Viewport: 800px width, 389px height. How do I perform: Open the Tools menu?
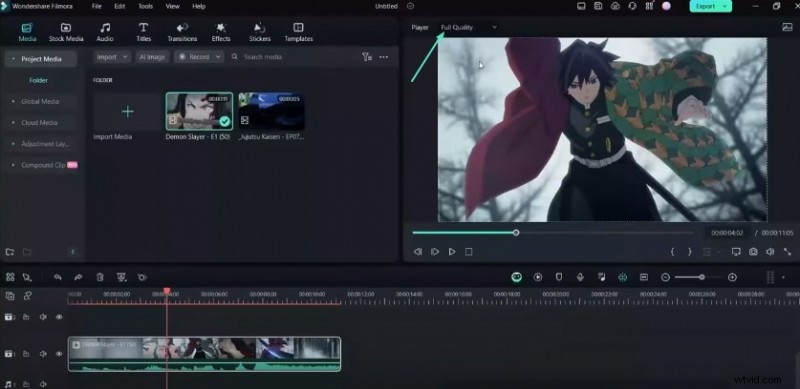(145, 6)
